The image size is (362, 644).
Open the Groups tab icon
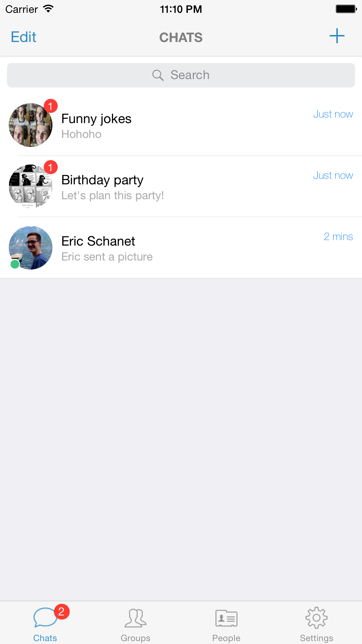pyautogui.click(x=136, y=618)
